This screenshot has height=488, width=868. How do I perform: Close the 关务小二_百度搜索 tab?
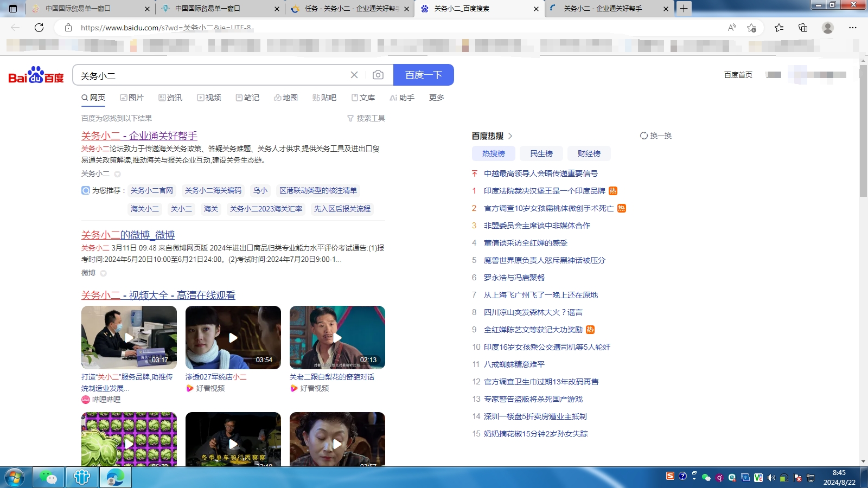point(536,9)
